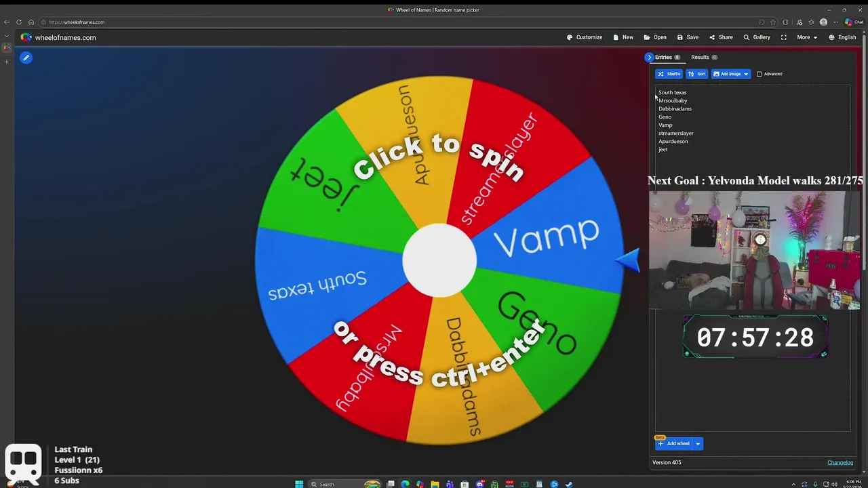Viewport: 868px width, 488px height.
Task: Expand the More dropdown menu
Action: [807, 37]
